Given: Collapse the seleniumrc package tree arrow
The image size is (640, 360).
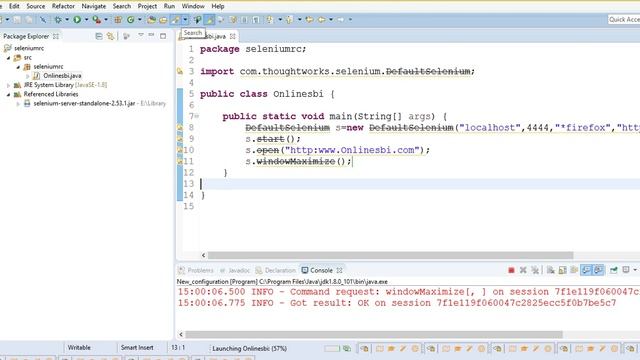Looking at the screenshot, I should point(18,67).
